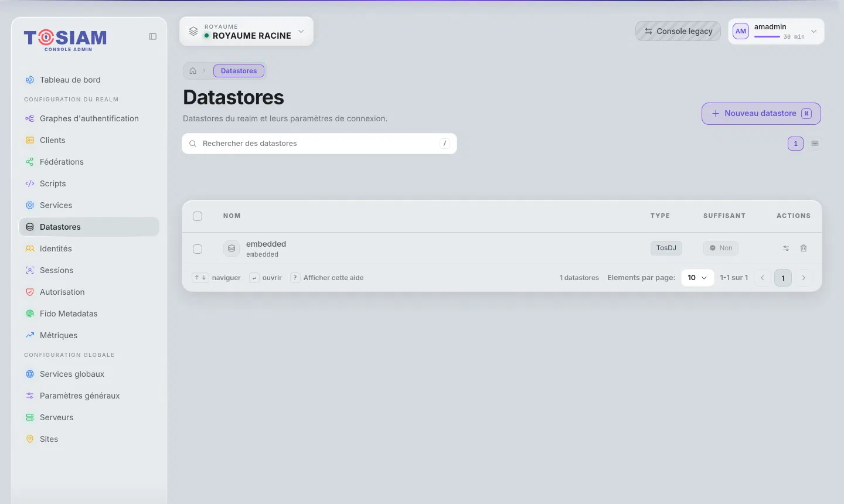Switch to Console legacy
The height and width of the screenshot is (504, 844).
tap(678, 31)
